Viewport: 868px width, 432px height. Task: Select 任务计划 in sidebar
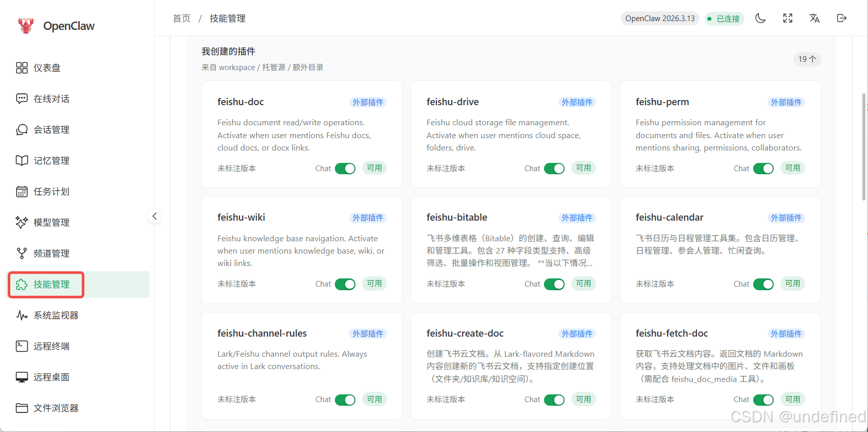coord(77,192)
